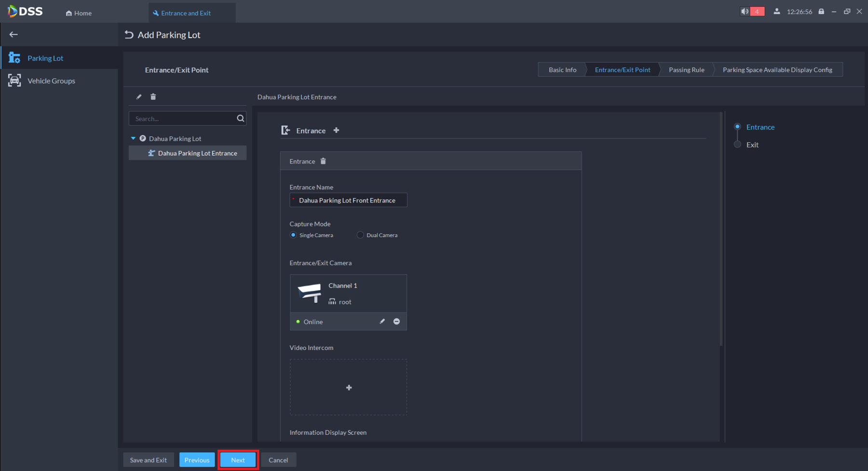Click the user account icon in top bar

(x=776, y=12)
